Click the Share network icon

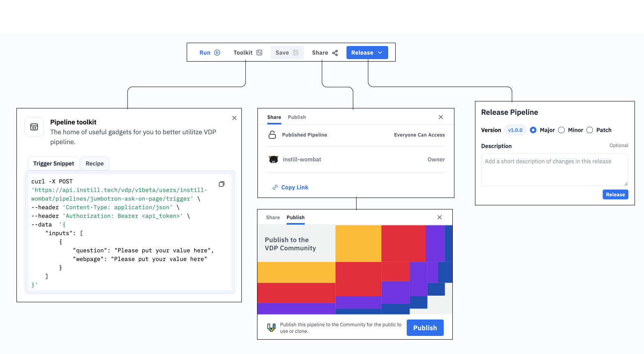pyautogui.click(x=335, y=53)
